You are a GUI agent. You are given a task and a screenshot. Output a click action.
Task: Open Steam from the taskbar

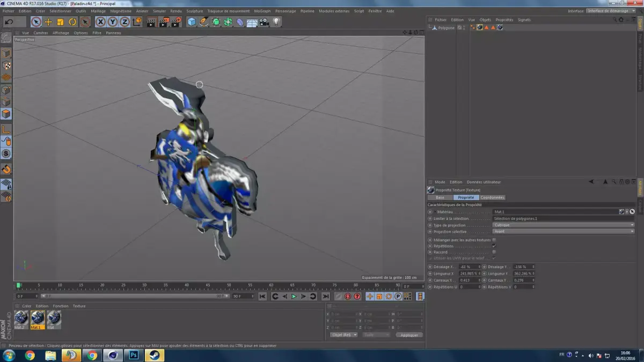click(155, 355)
